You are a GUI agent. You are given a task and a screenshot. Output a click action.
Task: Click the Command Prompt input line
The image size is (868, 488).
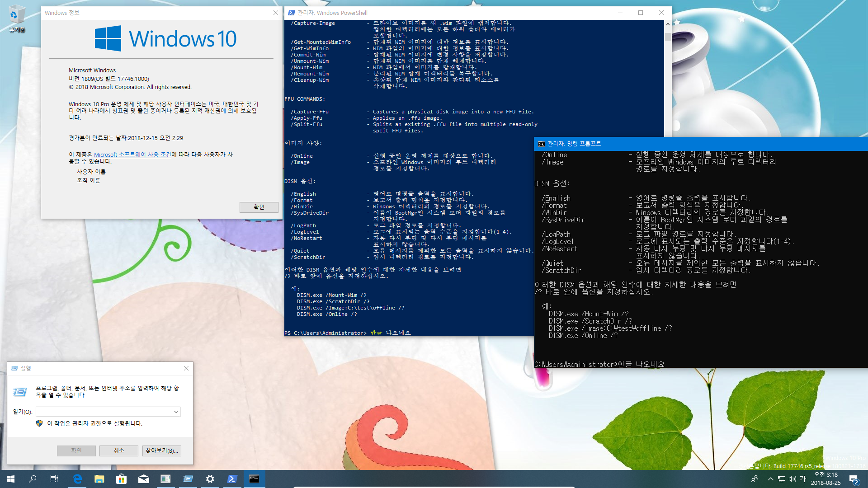click(x=599, y=364)
